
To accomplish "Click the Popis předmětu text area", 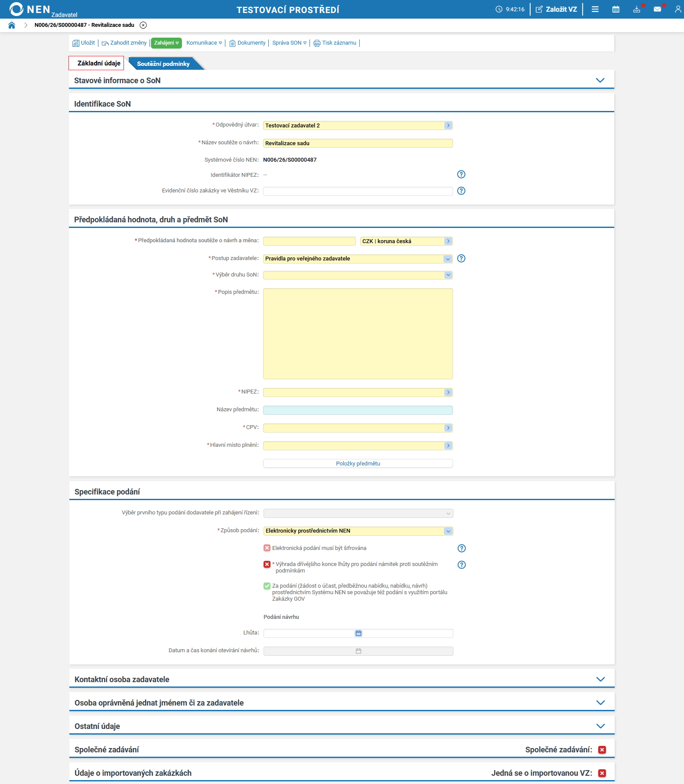I will pyautogui.click(x=358, y=334).
